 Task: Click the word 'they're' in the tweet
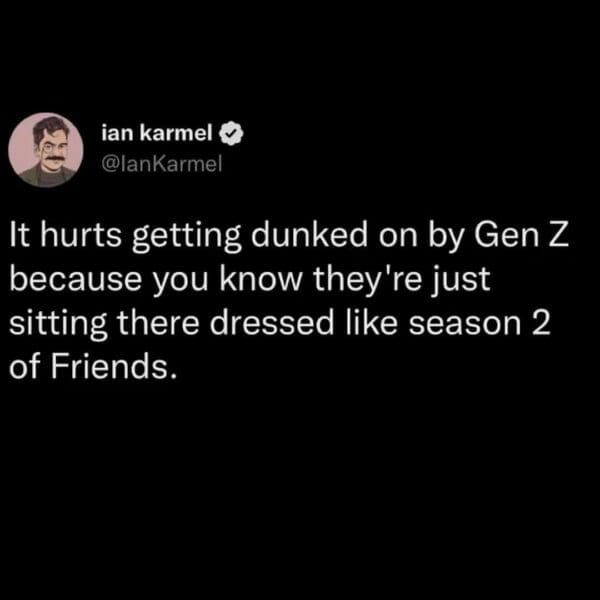pyautogui.click(x=368, y=280)
